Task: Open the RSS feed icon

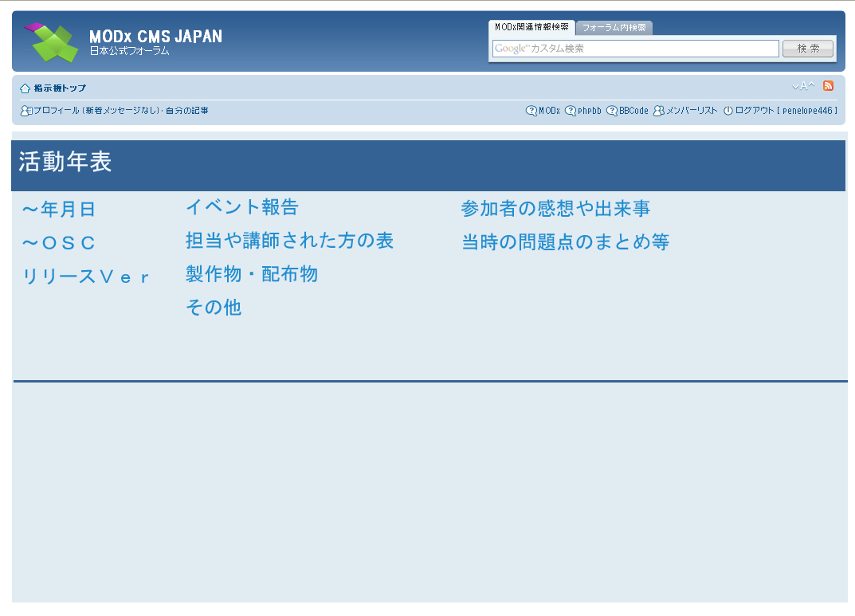Action: [828, 86]
